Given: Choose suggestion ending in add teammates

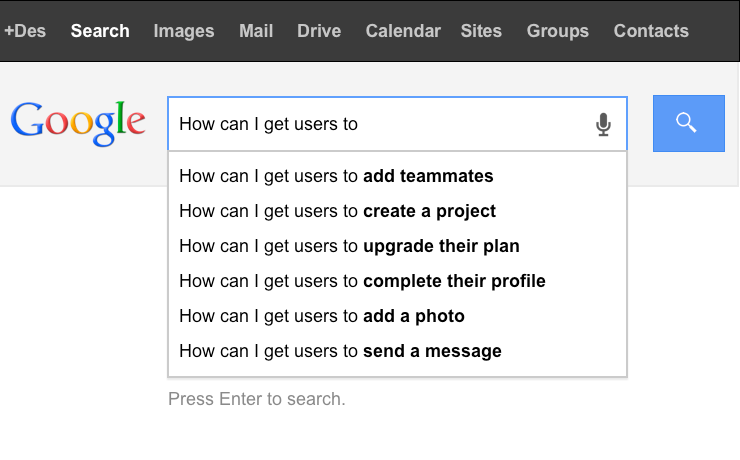Looking at the screenshot, I should (397, 176).
